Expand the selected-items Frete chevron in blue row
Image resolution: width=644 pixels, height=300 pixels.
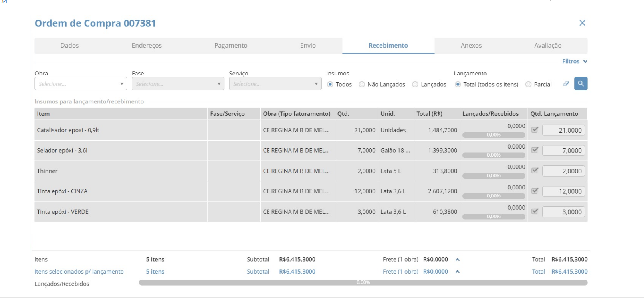pyautogui.click(x=458, y=272)
